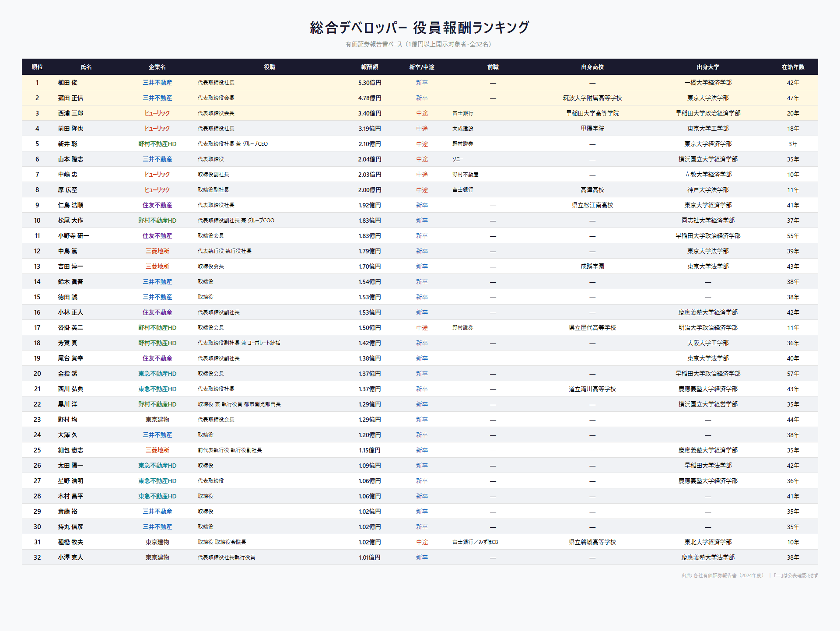Click the 順位 column header

(x=37, y=67)
